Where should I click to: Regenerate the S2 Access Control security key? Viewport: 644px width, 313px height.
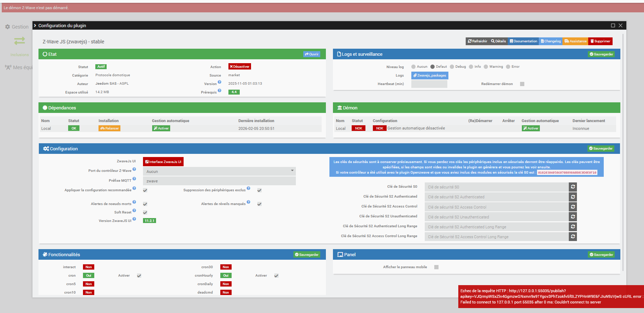tap(573, 207)
